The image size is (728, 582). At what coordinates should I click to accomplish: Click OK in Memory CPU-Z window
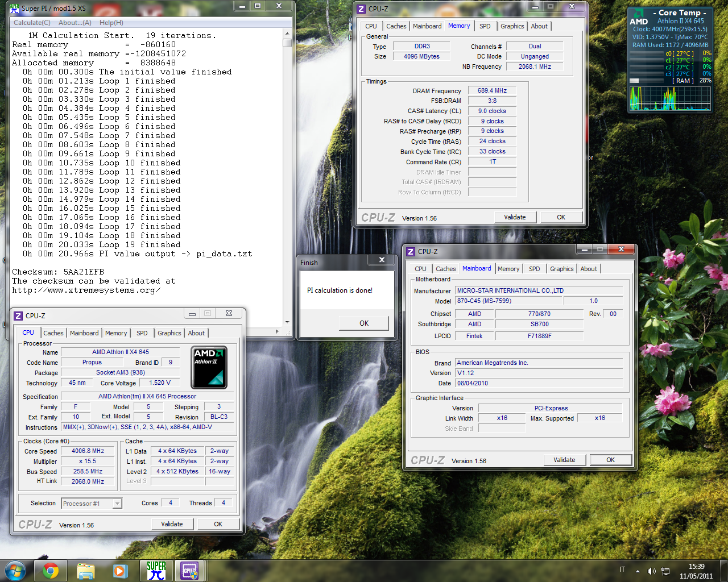click(561, 217)
